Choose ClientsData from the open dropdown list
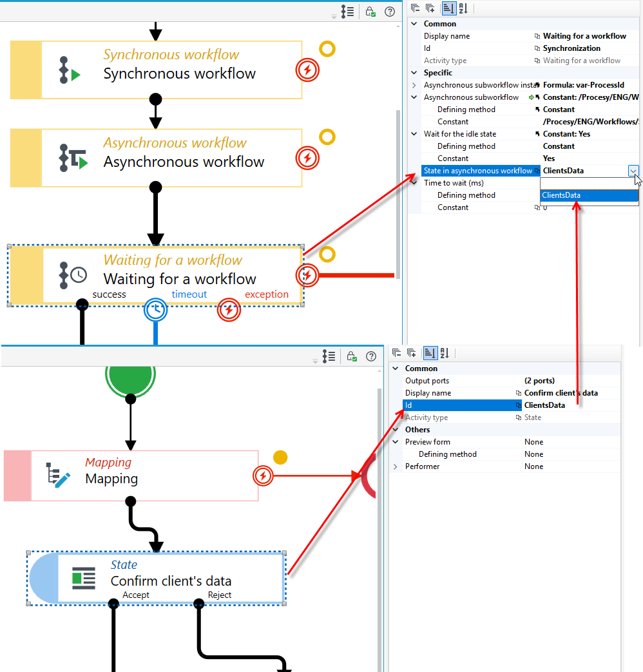The width and height of the screenshot is (643, 672). coord(590,195)
